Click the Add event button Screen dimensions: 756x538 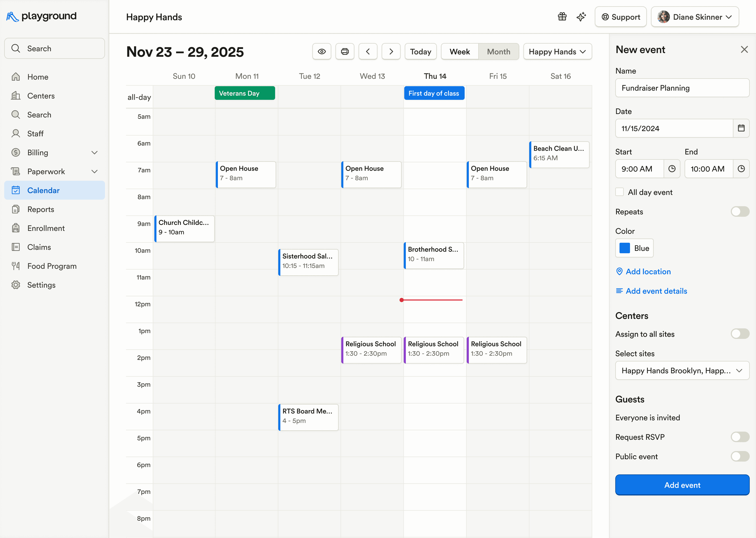(x=682, y=485)
